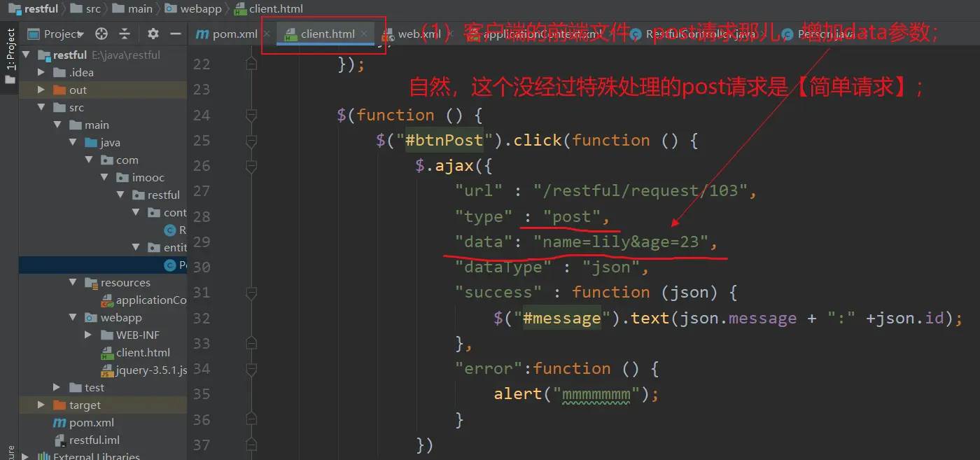Click the Maven icon beside pom.xml in tree
The height and width of the screenshot is (460, 980).
(59, 422)
